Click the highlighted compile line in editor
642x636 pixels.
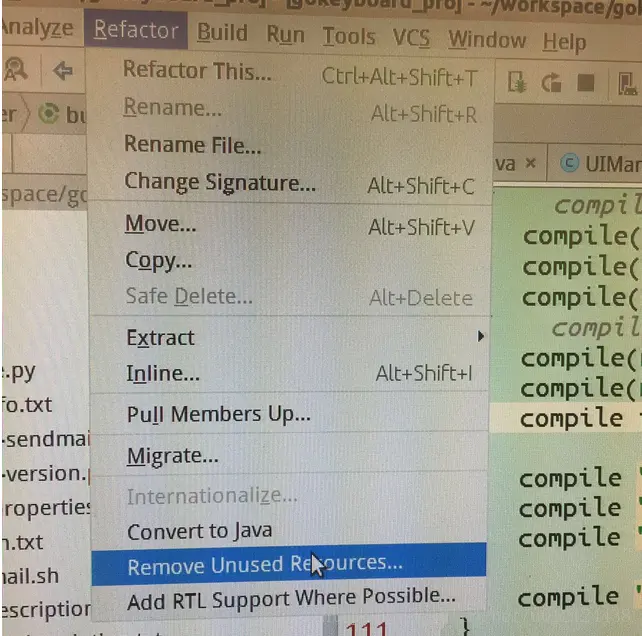[566, 418]
